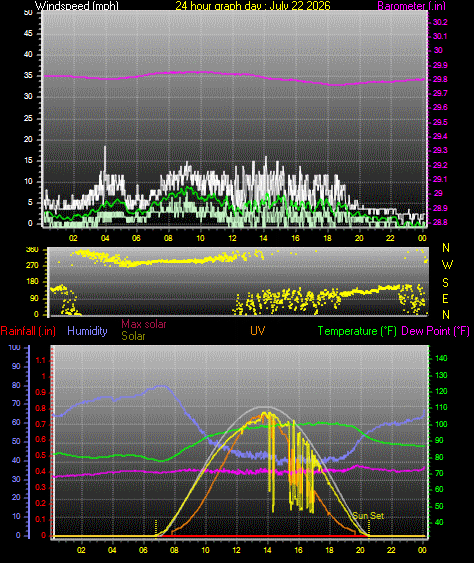Click the "180" wind direction axis value
This screenshot has height=563, width=474.
click(32, 282)
